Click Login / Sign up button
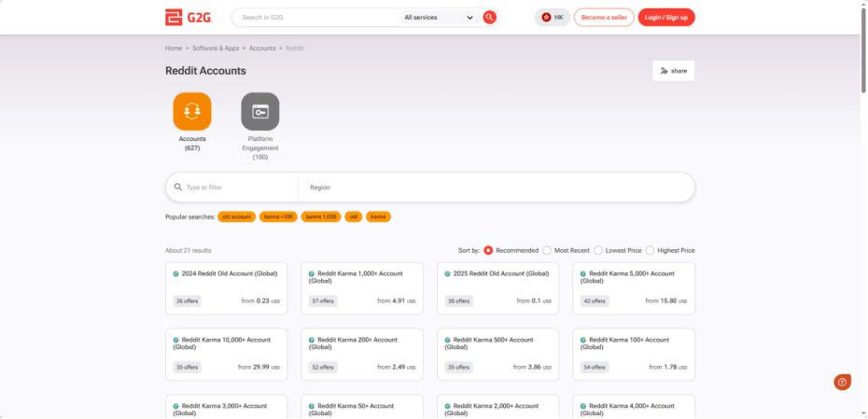The image size is (868, 419). click(666, 17)
